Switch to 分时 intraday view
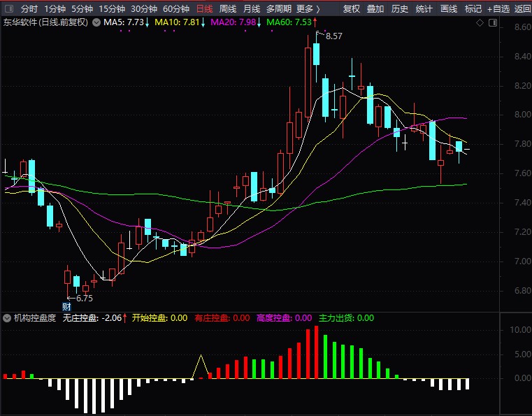The height and width of the screenshot is (416, 532). (29, 9)
